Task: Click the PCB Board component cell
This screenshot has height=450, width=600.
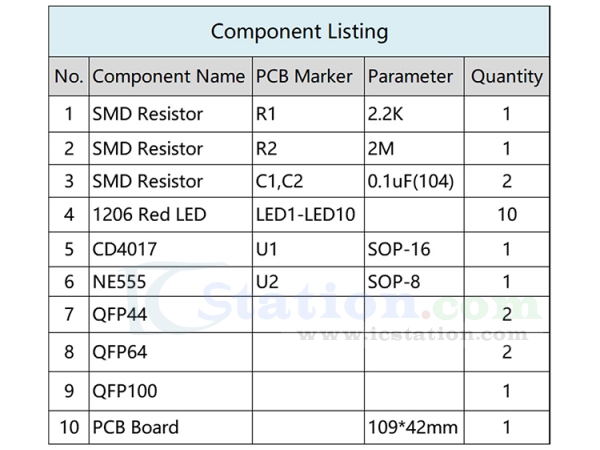Action: [135, 427]
